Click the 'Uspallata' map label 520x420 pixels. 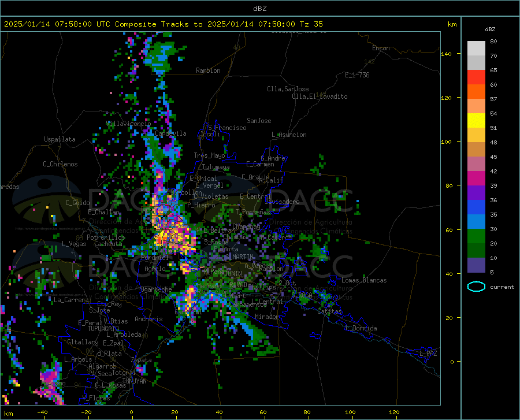[60, 140]
